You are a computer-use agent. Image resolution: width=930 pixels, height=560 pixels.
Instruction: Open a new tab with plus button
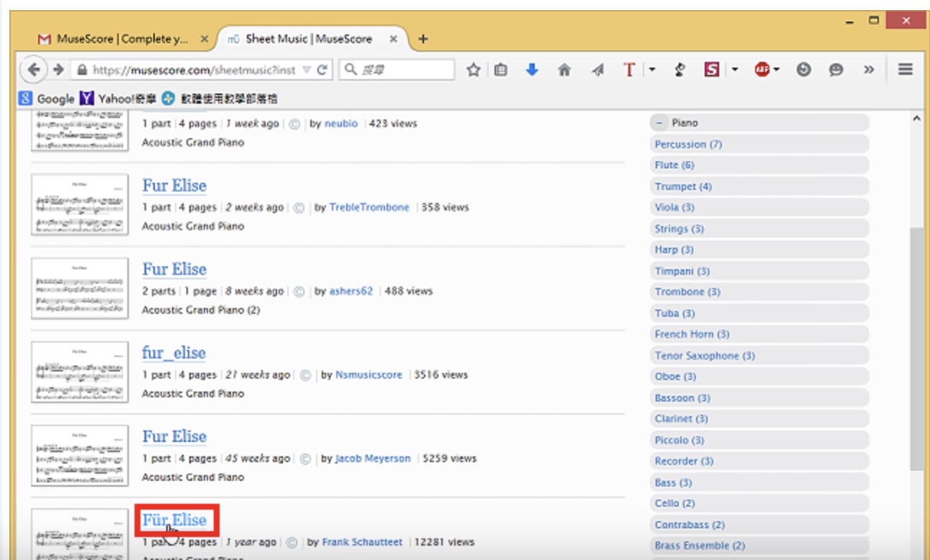point(423,39)
